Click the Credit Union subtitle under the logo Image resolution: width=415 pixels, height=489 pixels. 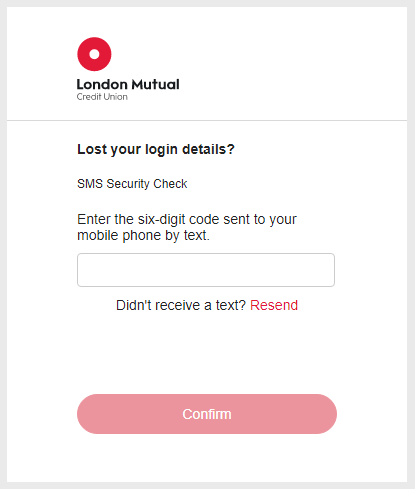(102, 97)
